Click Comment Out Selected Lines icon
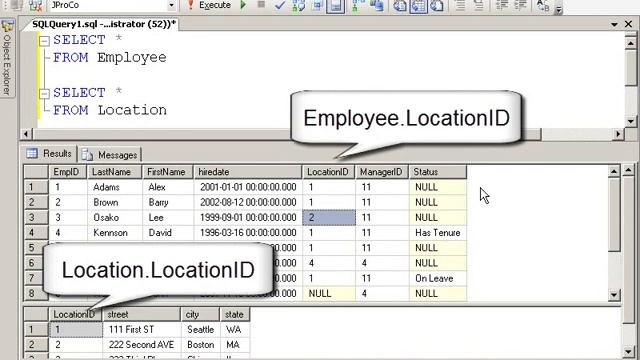The height and width of the screenshot is (360, 640). tap(460, 6)
